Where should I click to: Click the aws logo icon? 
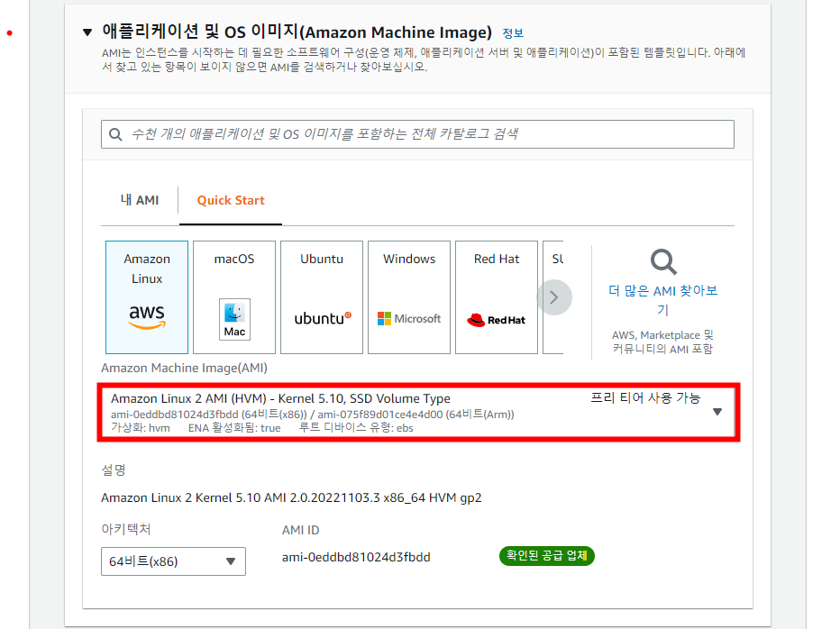pyautogui.click(x=147, y=316)
